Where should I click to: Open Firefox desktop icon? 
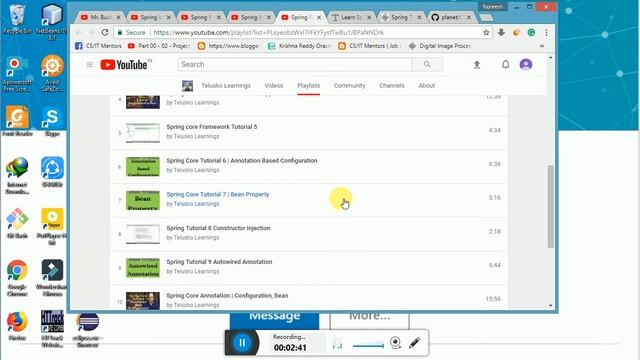[x=17, y=326]
